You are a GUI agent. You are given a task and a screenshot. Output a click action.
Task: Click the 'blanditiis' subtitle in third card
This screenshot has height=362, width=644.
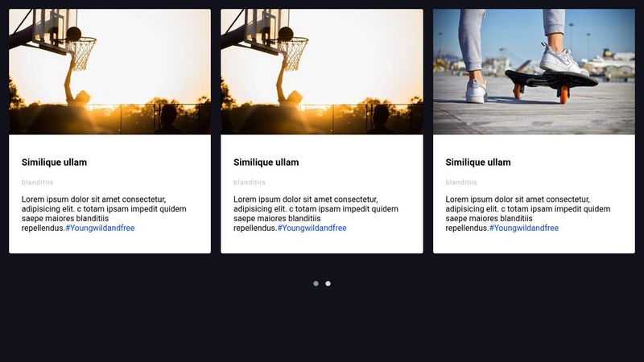(x=461, y=183)
